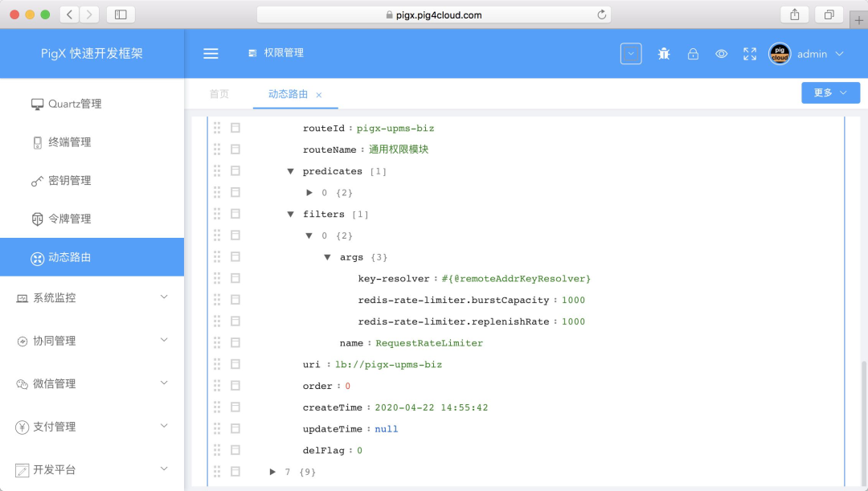868x491 pixels.
Task: Expand the node labeled 7 {9}
Action: [272, 472]
